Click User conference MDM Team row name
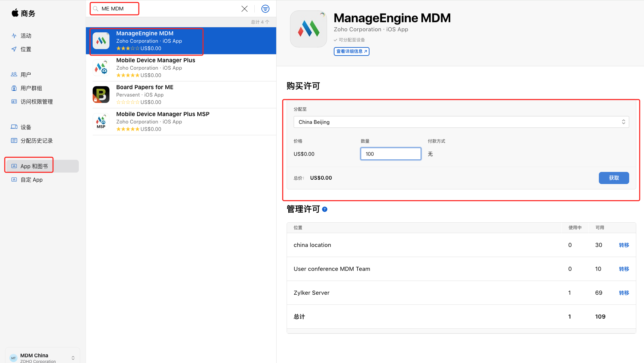Viewport: 644px width, 363px height. (x=332, y=269)
